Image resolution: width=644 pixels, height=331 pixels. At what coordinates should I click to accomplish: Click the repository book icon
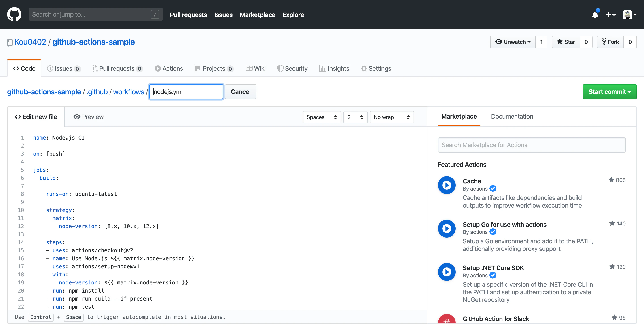click(10, 42)
